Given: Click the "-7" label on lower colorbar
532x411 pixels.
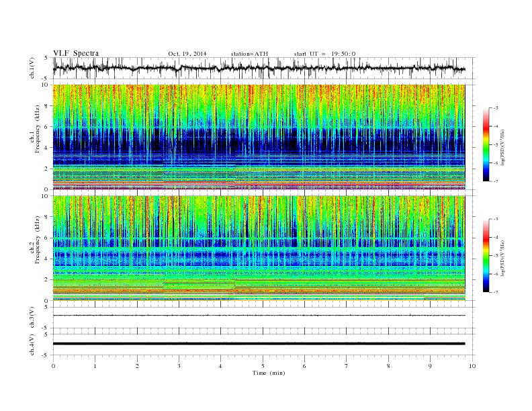Looking at the screenshot, I should pos(496,292).
